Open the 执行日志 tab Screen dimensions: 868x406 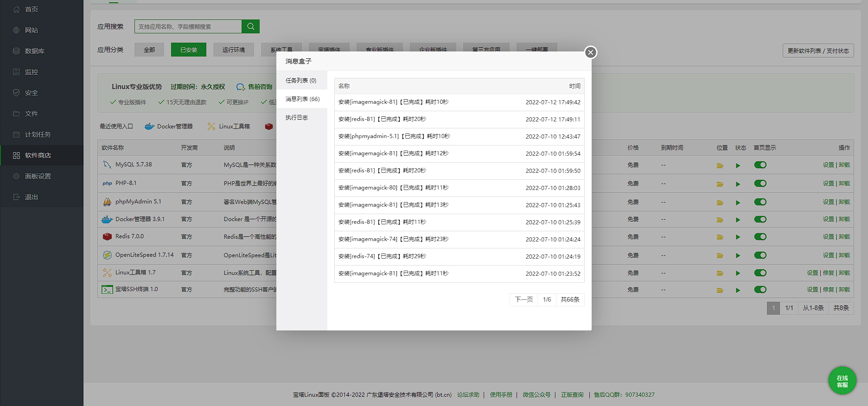click(x=297, y=118)
